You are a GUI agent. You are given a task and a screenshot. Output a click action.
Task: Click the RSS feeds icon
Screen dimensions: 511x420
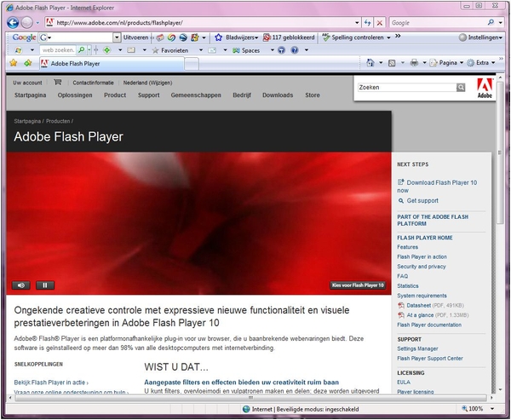[392, 63]
